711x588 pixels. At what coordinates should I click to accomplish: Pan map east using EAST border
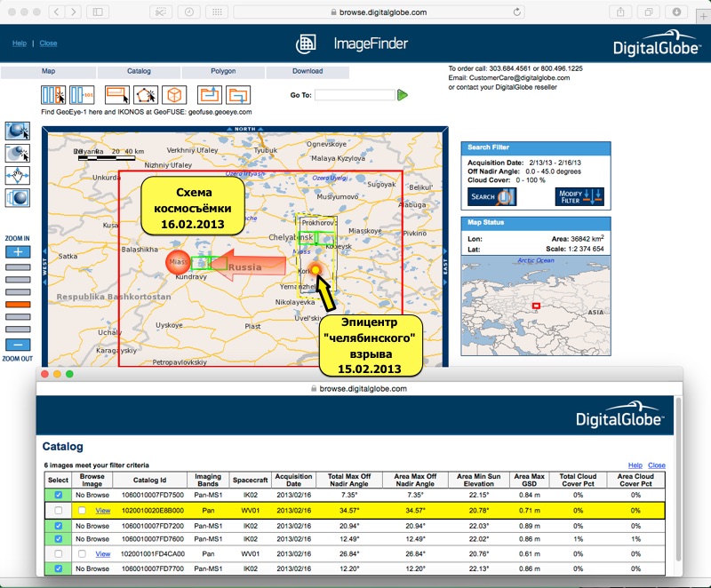(x=445, y=266)
